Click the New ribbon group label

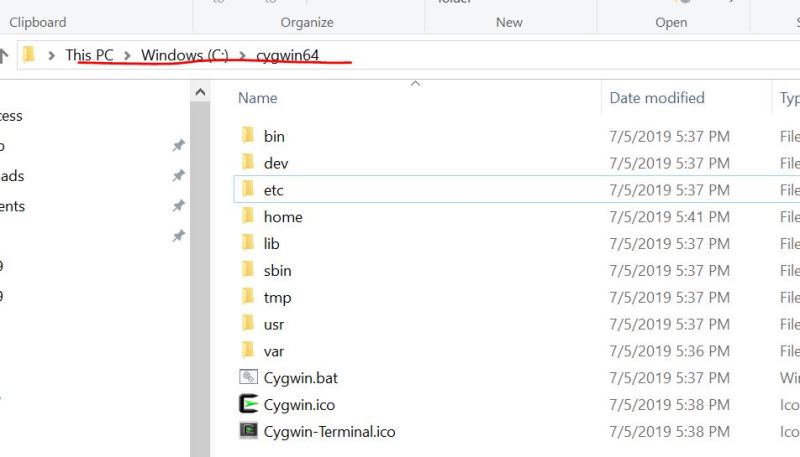509,22
